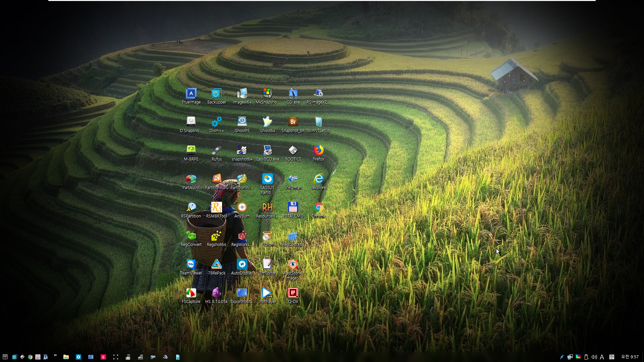
Task: Select the WinNTSetup desktop icon
Action: [x=318, y=125]
